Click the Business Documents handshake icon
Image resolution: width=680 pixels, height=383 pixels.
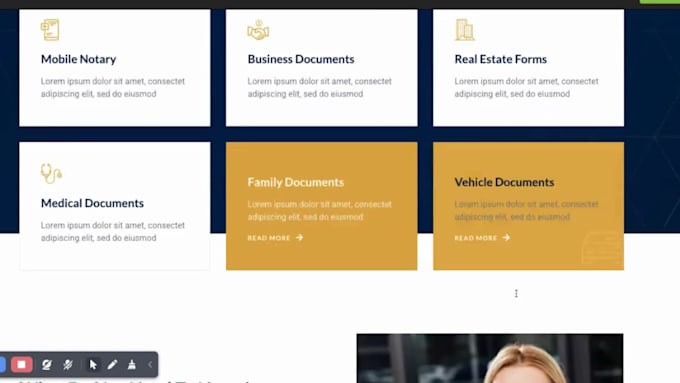pos(258,30)
